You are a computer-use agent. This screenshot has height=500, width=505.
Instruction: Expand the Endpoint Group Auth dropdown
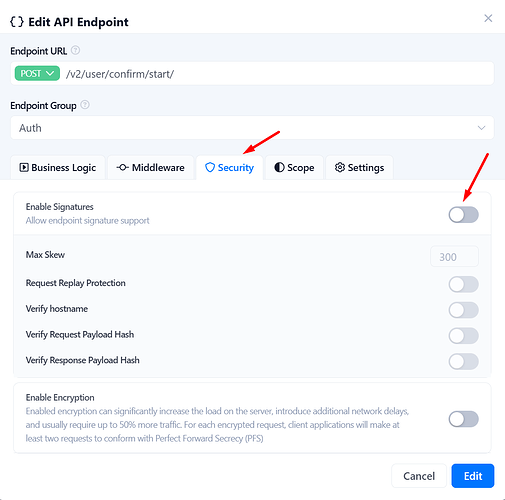point(252,128)
